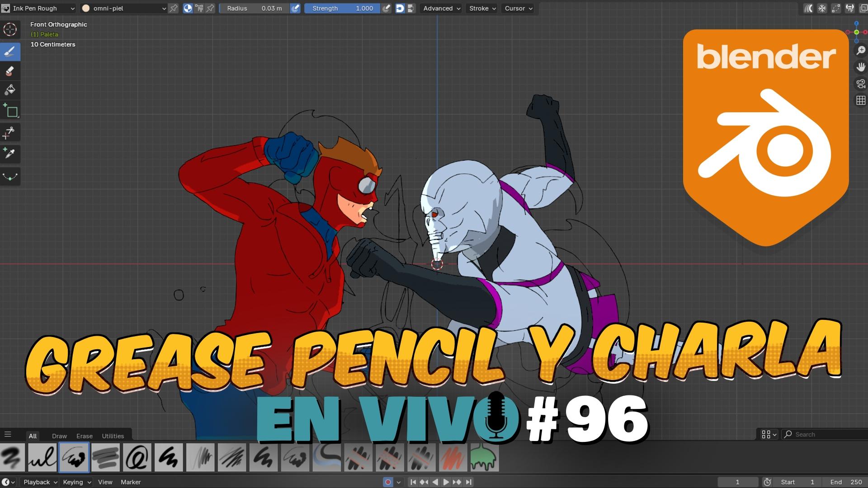Toggle the camera view icon
Image resolution: width=868 pixels, height=488 pixels.
(x=861, y=84)
